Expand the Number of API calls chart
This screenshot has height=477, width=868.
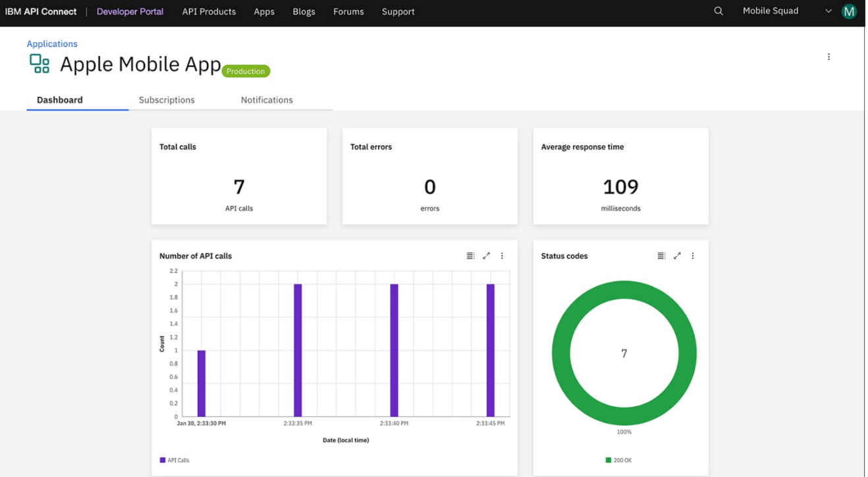[486, 256]
